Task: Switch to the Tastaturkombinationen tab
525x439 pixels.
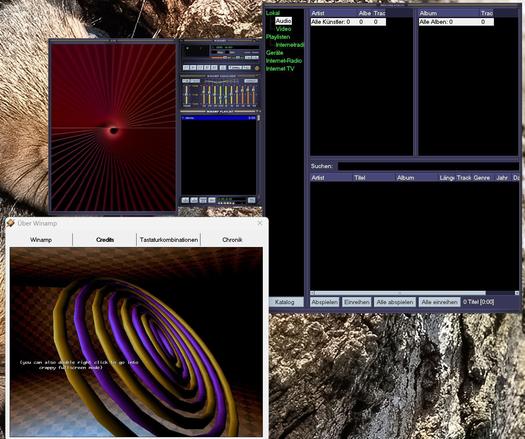Action: tap(169, 240)
